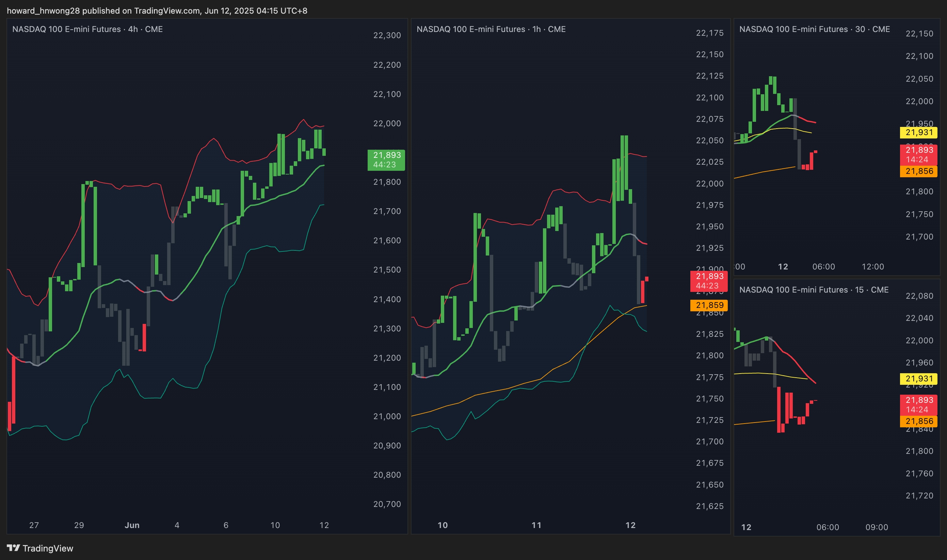Viewport: 947px width, 560px height.
Task: Click the TradingView logo icon
Action: pos(13,547)
